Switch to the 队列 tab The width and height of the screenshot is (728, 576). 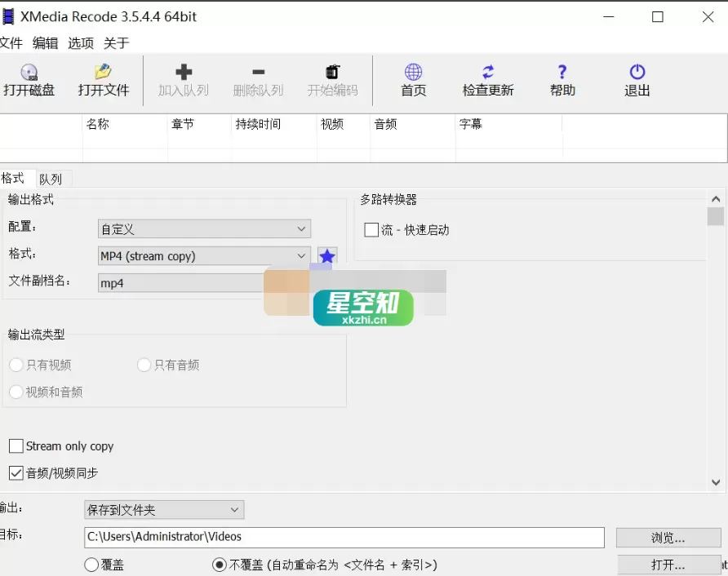point(51,178)
